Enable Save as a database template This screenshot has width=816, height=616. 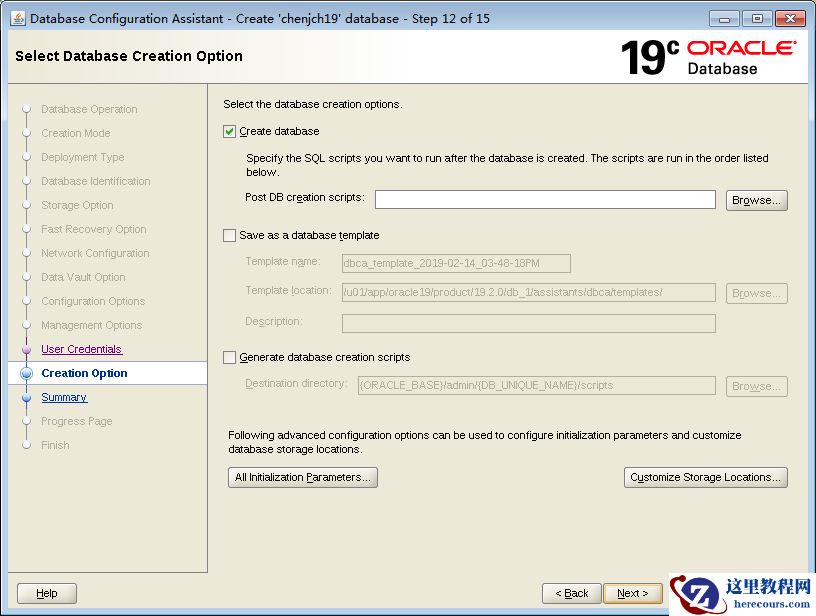(230, 236)
